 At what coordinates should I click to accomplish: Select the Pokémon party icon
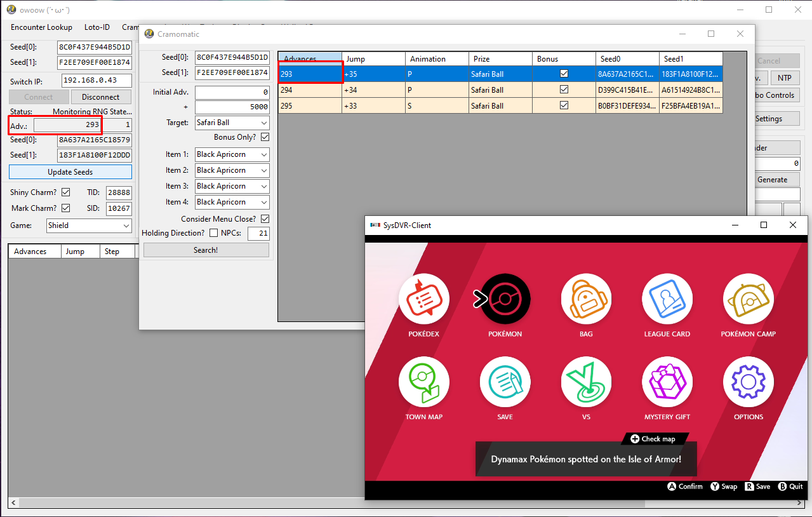point(505,299)
